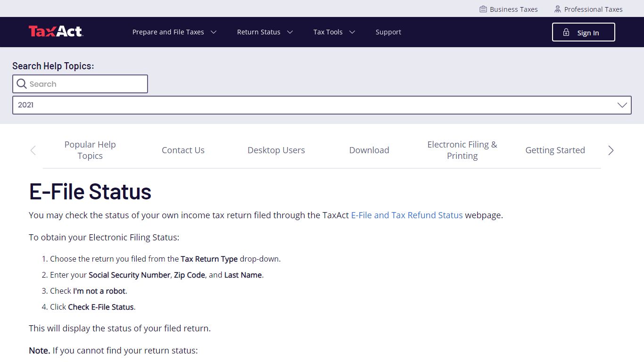Screen dimensions: 644x362
Task: Expand the Tax Tools chevron
Action: pyautogui.click(x=352, y=32)
